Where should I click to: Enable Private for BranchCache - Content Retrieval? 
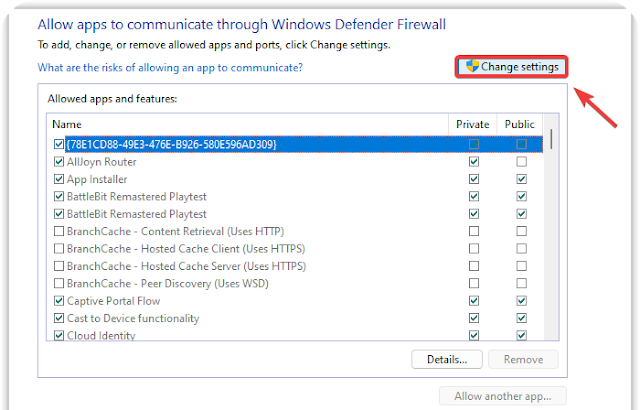coord(474,231)
